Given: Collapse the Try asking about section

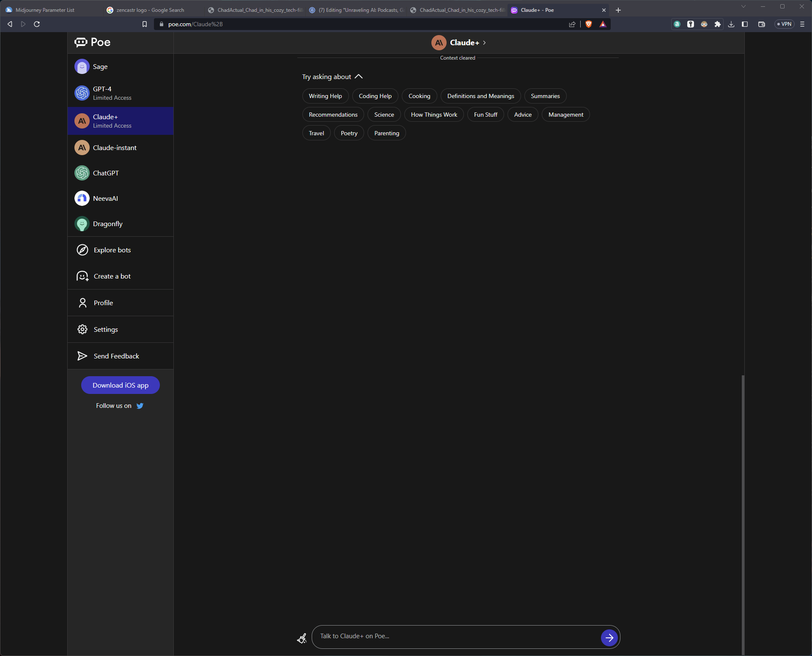Looking at the screenshot, I should pyautogui.click(x=359, y=77).
